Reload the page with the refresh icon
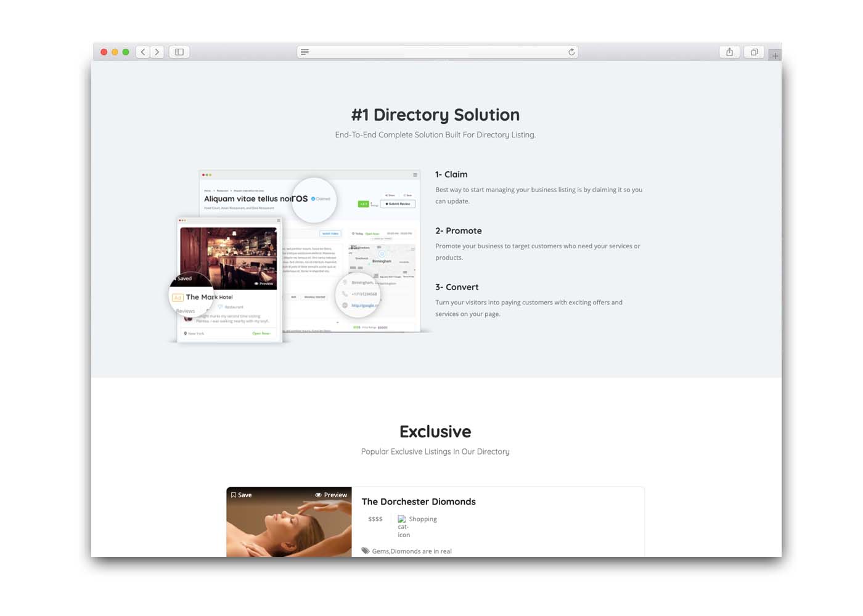The image size is (863, 616). coord(571,52)
